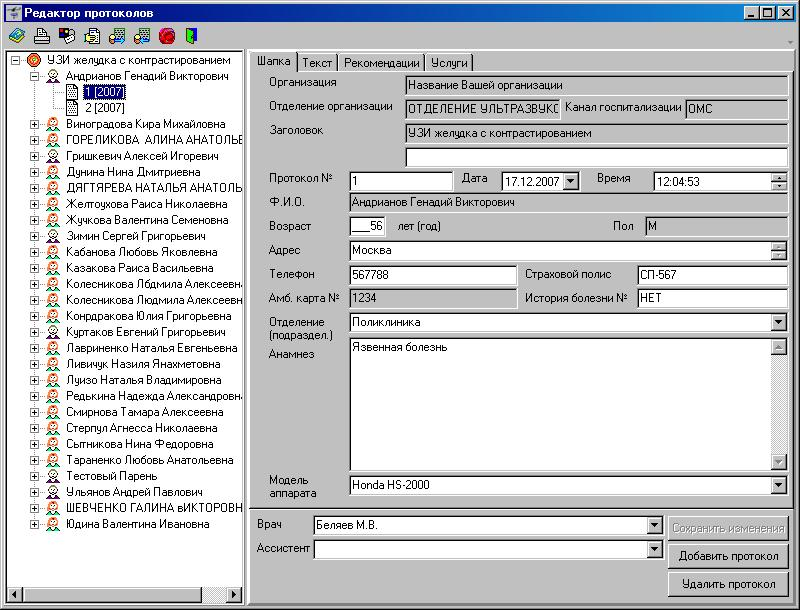800x610 pixels.
Task: Open the Рекомендации tab
Action: (x=381, y=62)
